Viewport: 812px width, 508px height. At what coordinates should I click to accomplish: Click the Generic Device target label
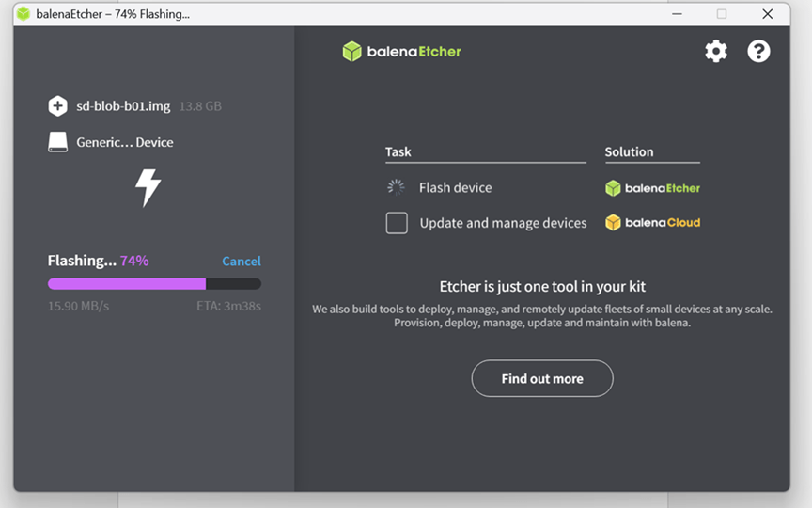(125, 143)
